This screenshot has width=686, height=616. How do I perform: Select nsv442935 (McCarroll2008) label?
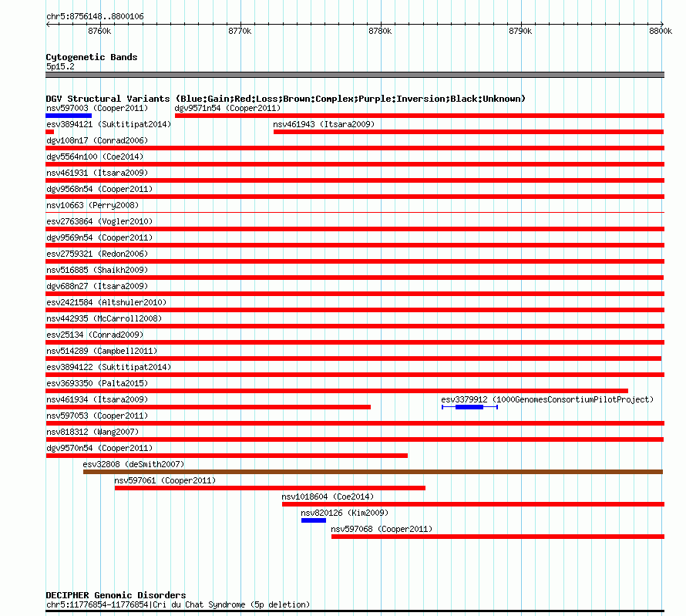[x=104, y=318]
